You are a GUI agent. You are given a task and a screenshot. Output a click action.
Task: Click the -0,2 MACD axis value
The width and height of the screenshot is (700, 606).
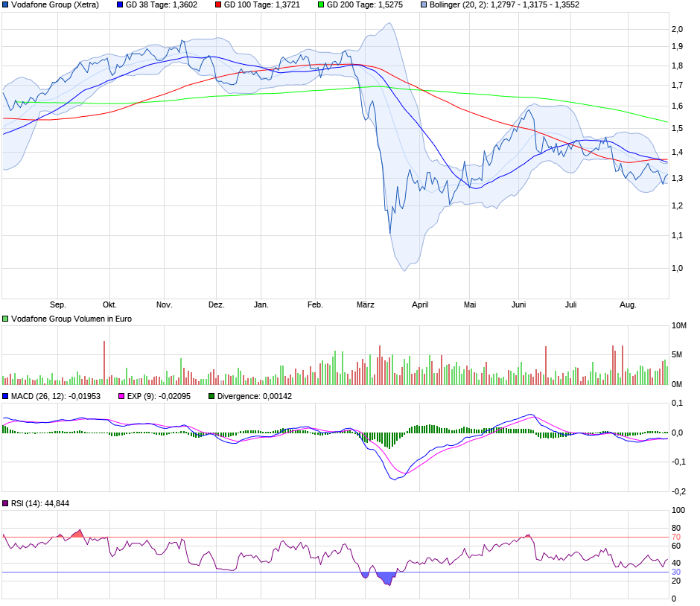(678, 491)
